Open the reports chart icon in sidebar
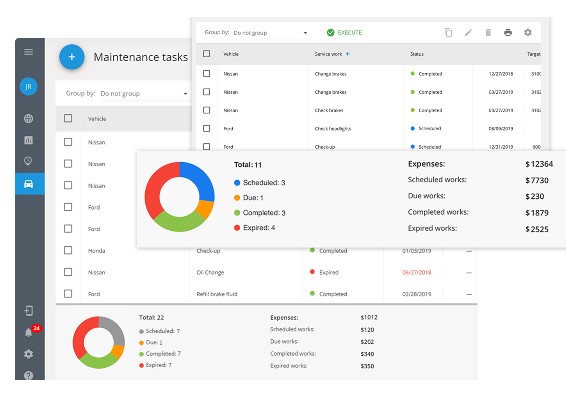This screenshot has width=566, height=399. (x=29, y=140)
